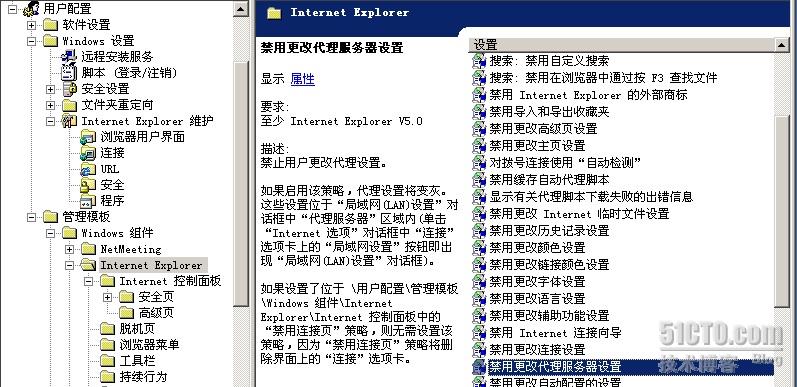Collapse the Windows 设置 node

pyautogui.click(x=32, y=41)
